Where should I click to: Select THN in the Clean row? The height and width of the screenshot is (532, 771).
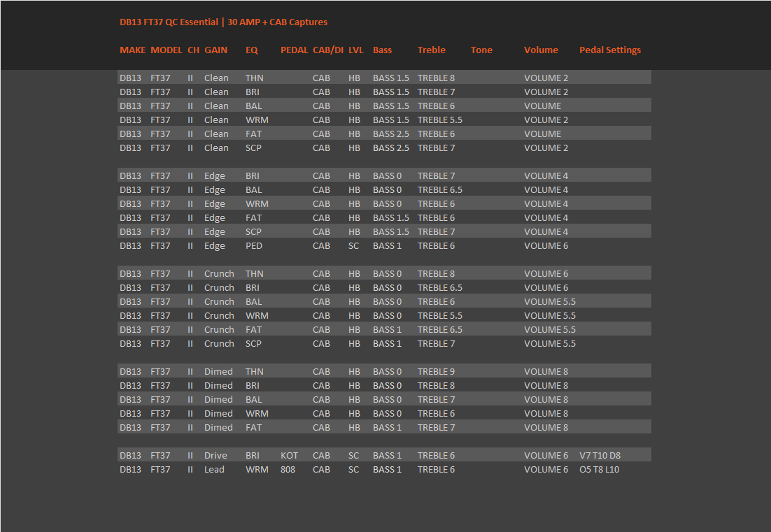coord(254,78)
